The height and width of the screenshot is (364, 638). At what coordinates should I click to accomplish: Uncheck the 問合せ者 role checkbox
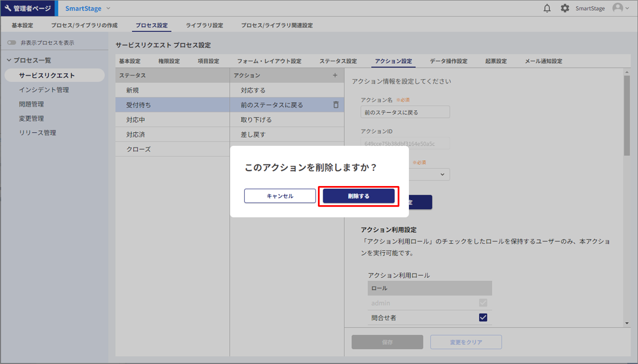[x=483, y=318]
